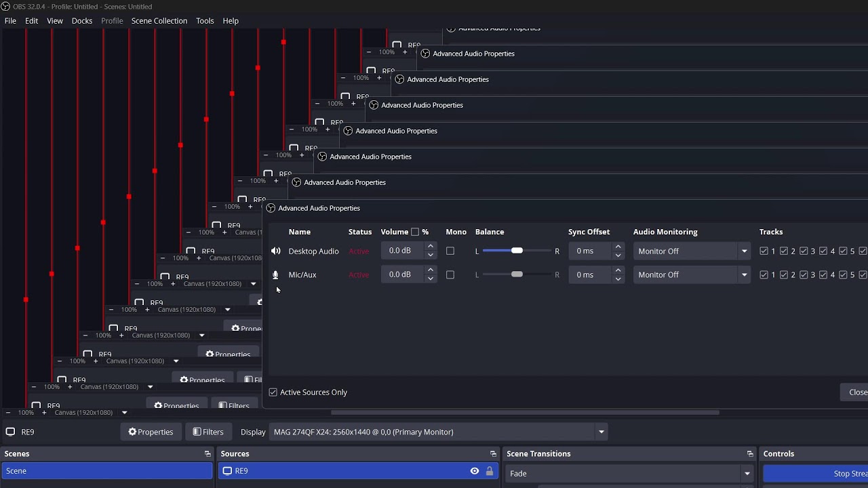The height and width of the screenshot is (488, 868).
Task: Click the OBS logo in the title bar
Action: [x=5, y=7]
